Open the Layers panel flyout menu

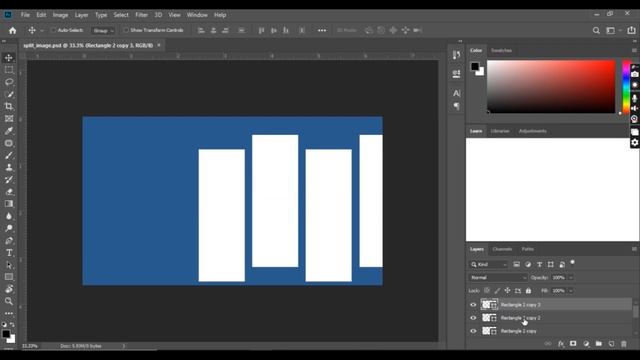[x=634, y=249]
